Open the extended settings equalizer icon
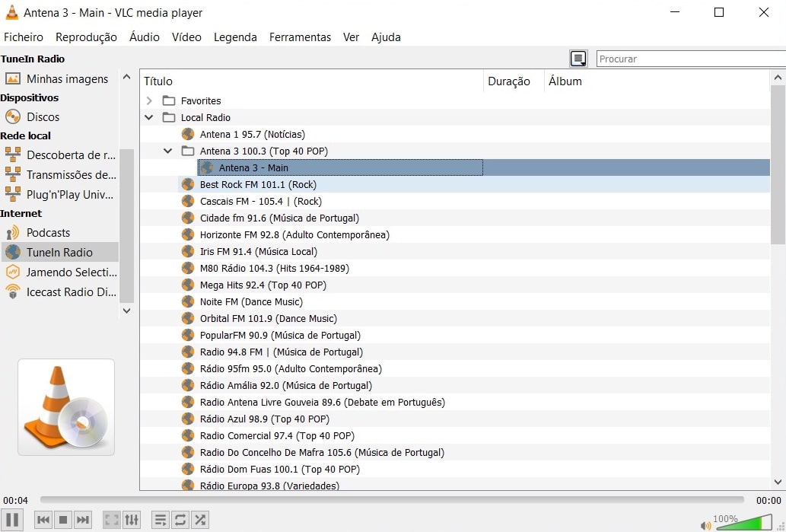786x532 pixels. coord(132,520)
